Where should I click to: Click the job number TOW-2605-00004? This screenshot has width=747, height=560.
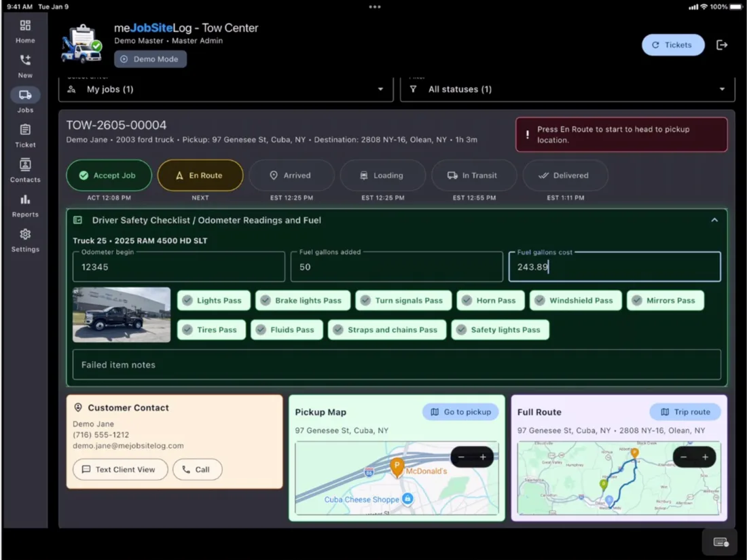(x=116, y=126)
